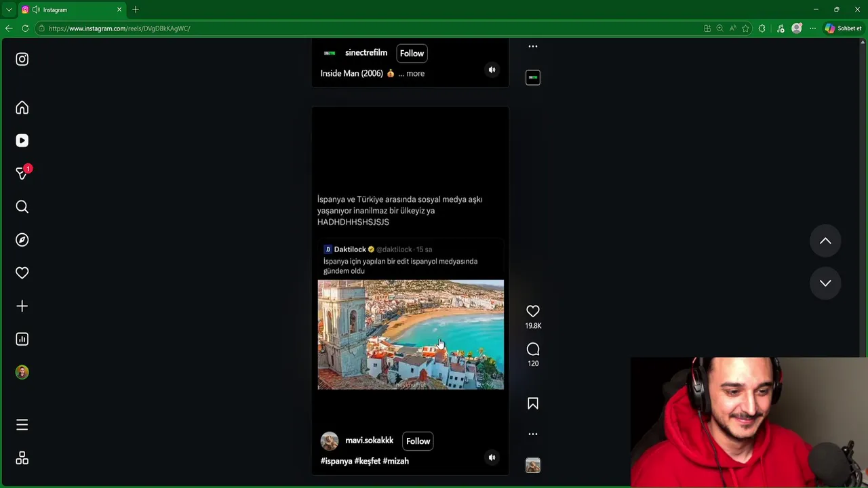Open a new browser tab
The height and width of the screenshot is (488, 868).
point(136,9)
